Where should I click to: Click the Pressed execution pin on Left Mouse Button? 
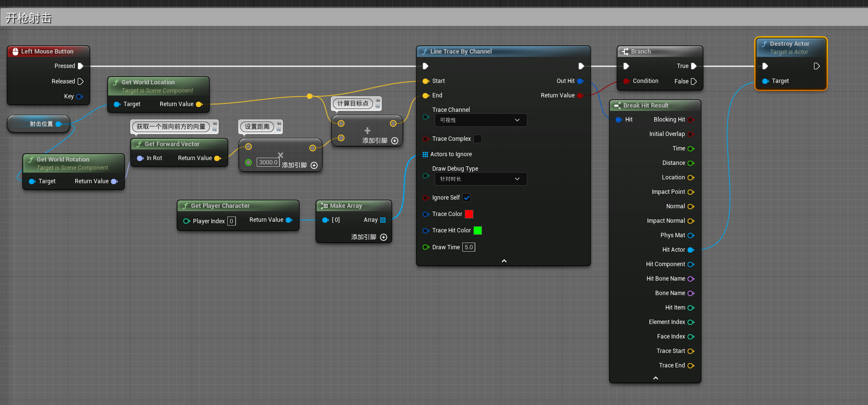81,66
